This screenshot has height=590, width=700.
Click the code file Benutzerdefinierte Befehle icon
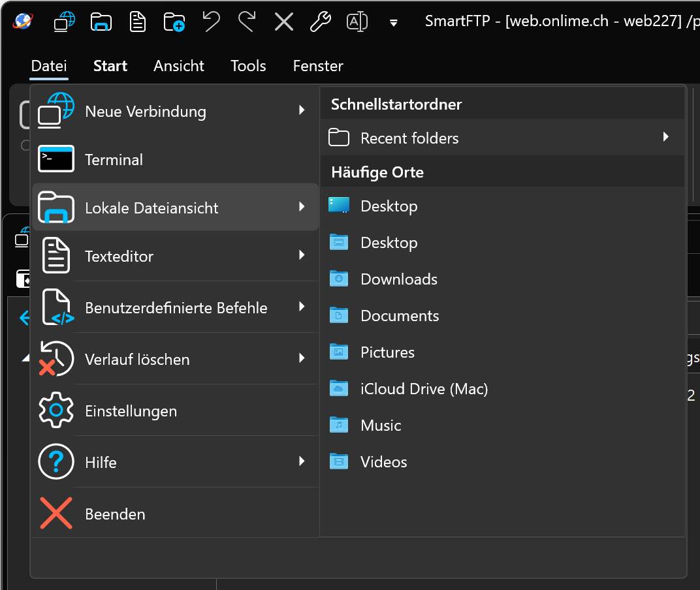click(57, 307)
